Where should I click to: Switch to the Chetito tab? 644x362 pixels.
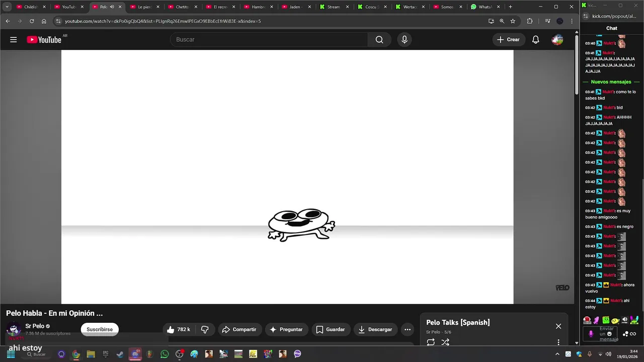pyautogui.click(x=182, y=7)
